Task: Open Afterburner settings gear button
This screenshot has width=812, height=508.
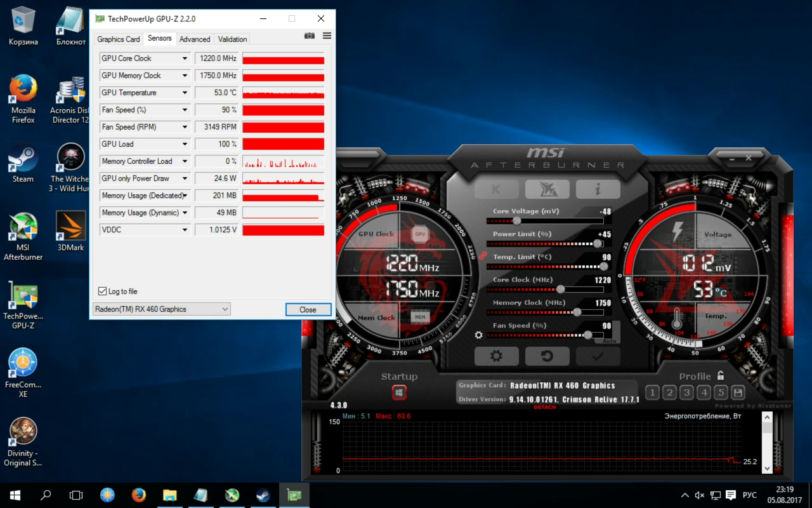Action: [x=496, y=356]
